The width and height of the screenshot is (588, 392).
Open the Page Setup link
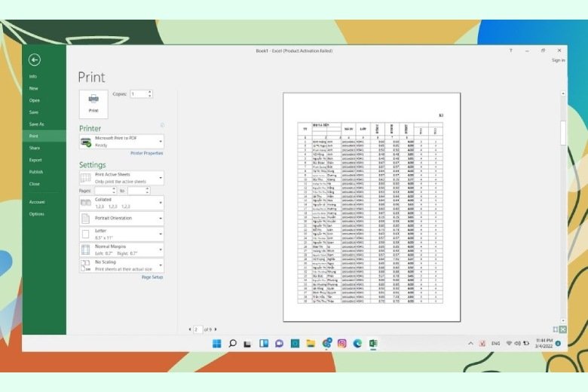pyautogui.click(x=152, y=277)
